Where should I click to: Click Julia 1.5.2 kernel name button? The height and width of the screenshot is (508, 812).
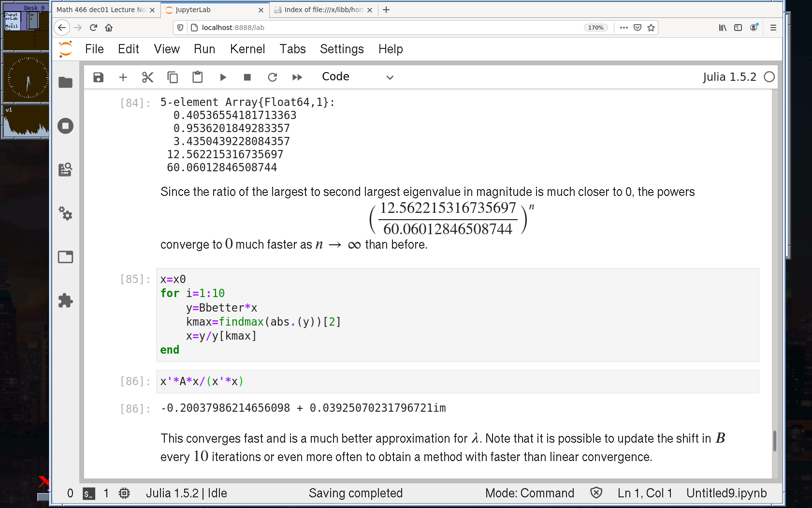729,77
